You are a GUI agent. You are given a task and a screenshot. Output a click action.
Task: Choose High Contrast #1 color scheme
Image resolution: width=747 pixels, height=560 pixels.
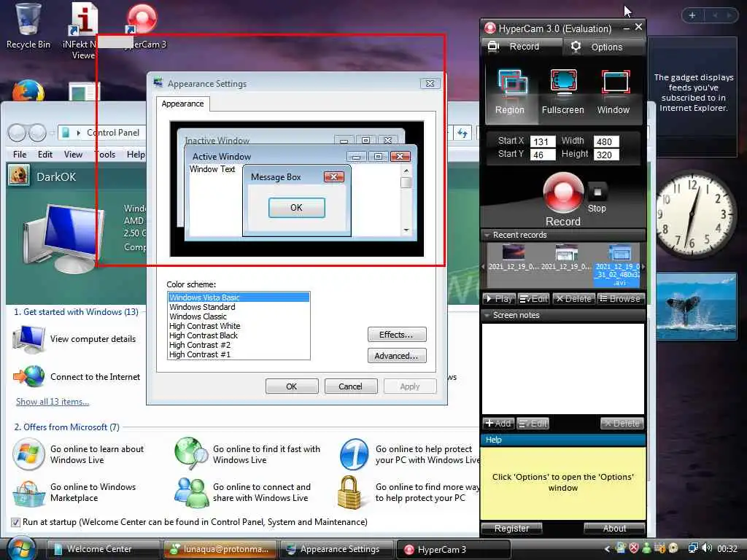(x=239, y=355)
